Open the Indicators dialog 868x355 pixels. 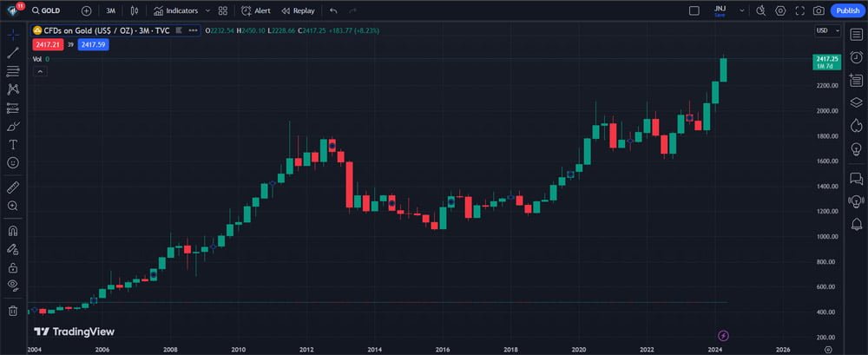coord(176,10)
